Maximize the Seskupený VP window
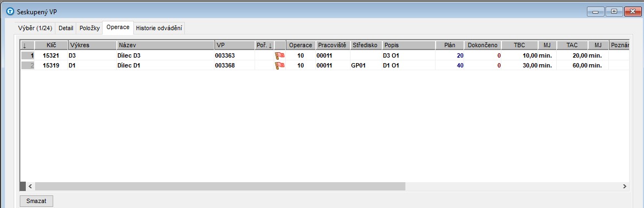 point(614,12)
